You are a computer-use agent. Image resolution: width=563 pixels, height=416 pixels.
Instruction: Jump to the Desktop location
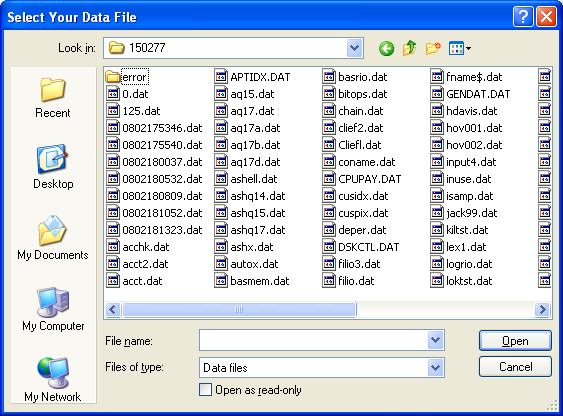pyautogui.click(x=53, y=167)
